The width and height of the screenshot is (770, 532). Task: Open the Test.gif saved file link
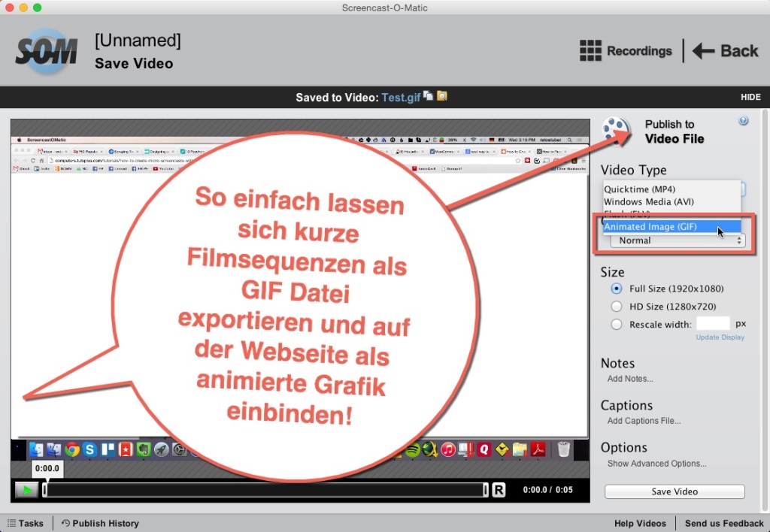401,98
